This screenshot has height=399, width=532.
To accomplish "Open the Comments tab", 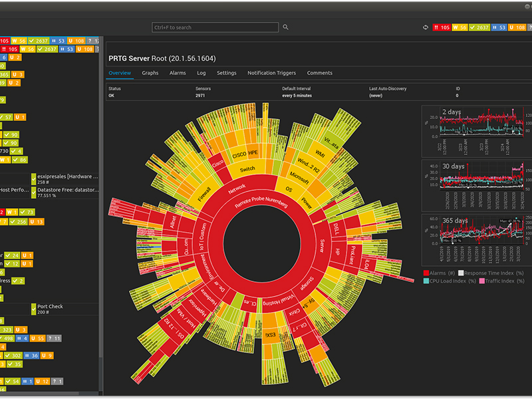I will point(320,73).
